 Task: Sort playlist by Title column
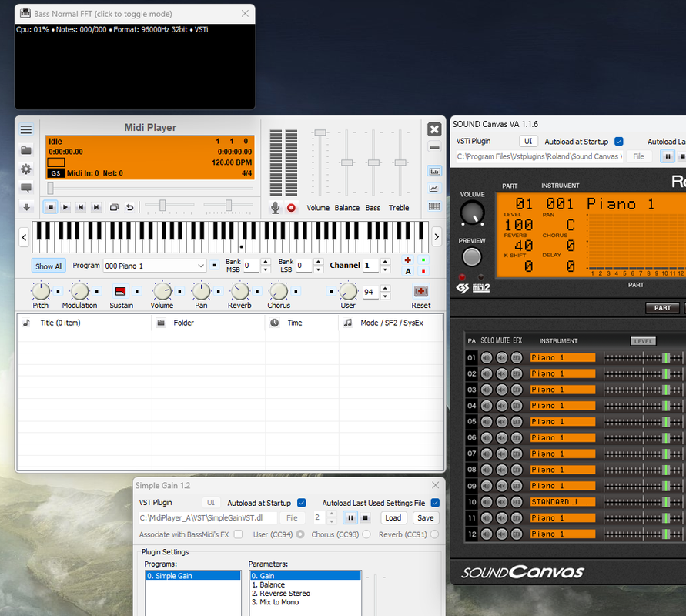click(x=85, y=323)
